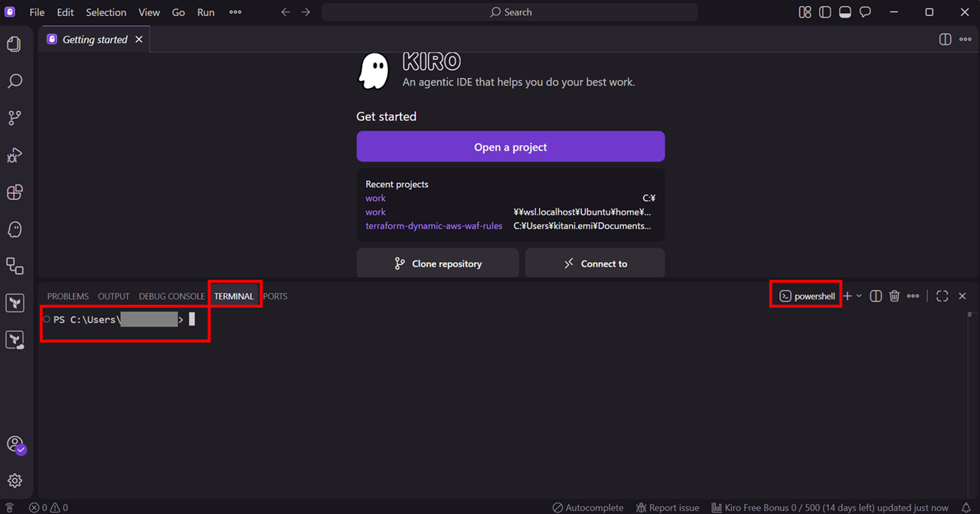
Task: Open the Manage gear settings icon
Action: tap(15, 480)
